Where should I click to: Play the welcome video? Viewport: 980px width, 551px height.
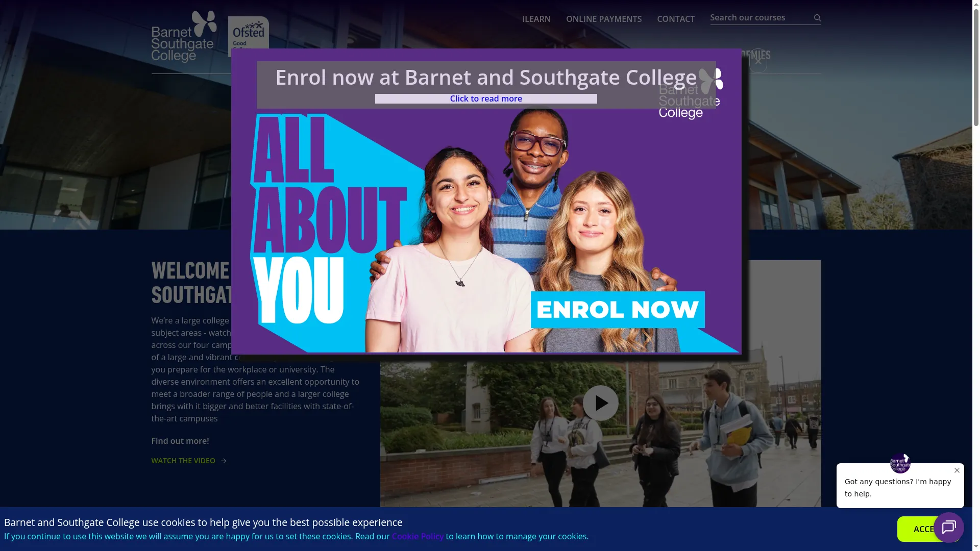(600, 403)
